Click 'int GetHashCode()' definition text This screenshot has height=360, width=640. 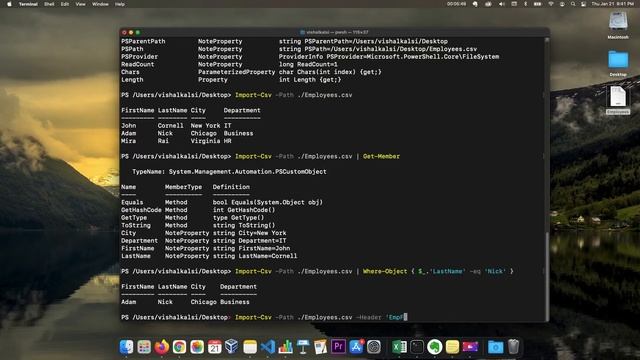pyautogui.click(x=244, y=210)
